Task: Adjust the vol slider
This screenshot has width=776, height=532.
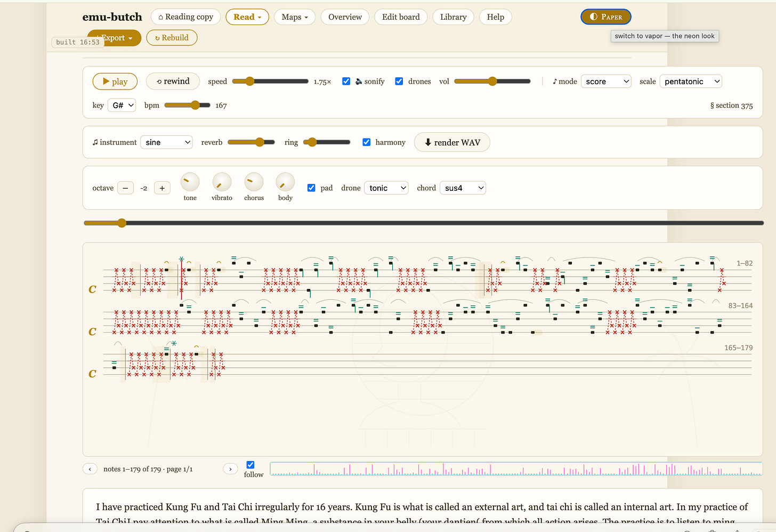Action: click(x=492, y=82)
